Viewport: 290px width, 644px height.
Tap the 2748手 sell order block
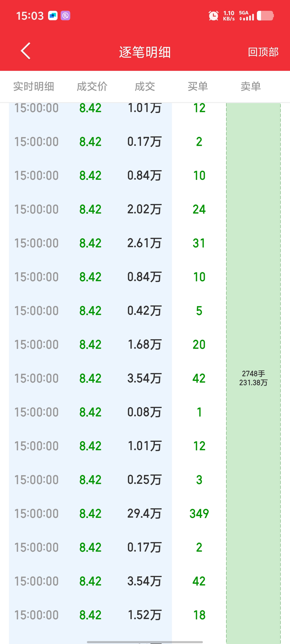coord(253,378)
